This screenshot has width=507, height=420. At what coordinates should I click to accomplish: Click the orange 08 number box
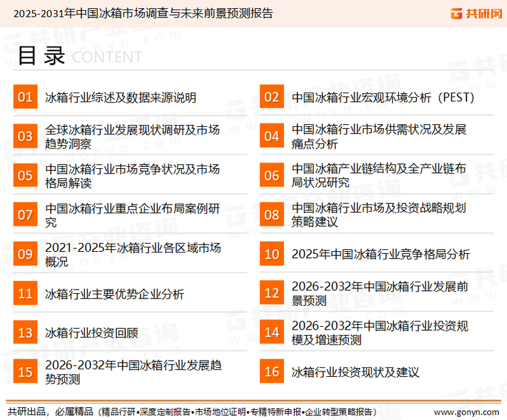point(272,215)
